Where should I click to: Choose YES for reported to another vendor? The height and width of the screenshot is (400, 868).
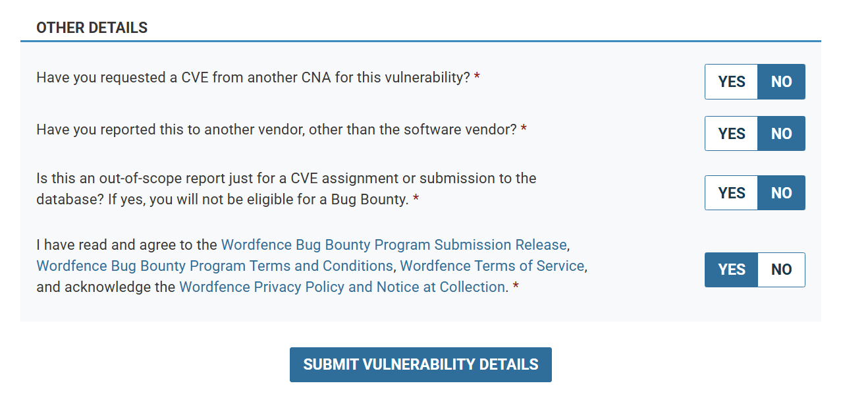tap(731, 134)
